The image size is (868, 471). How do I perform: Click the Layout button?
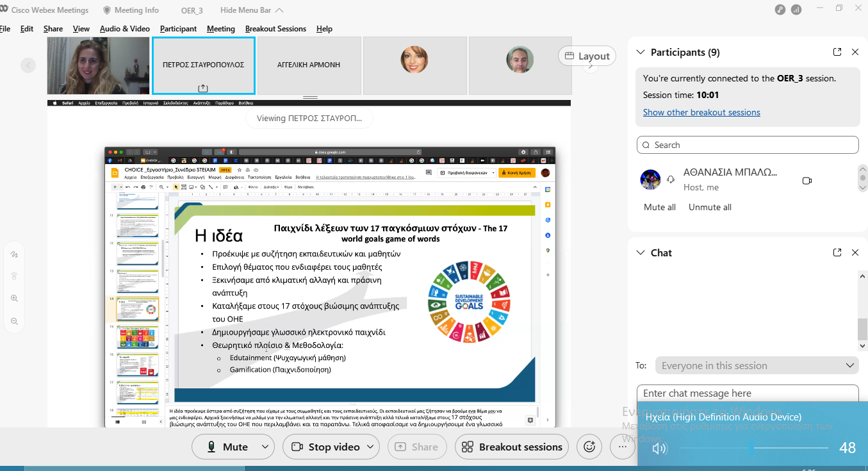click(x=587, y=56)
